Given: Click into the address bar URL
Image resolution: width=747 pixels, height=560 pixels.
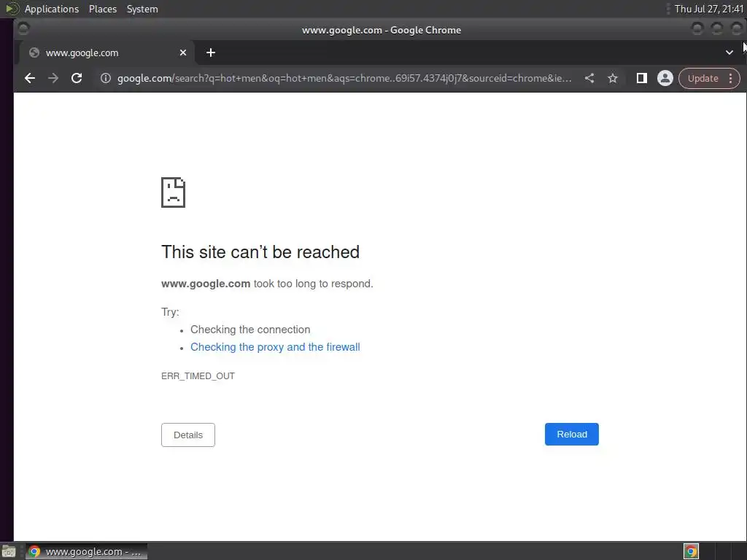Looking at the screenshot, I should tap(344, 78).
